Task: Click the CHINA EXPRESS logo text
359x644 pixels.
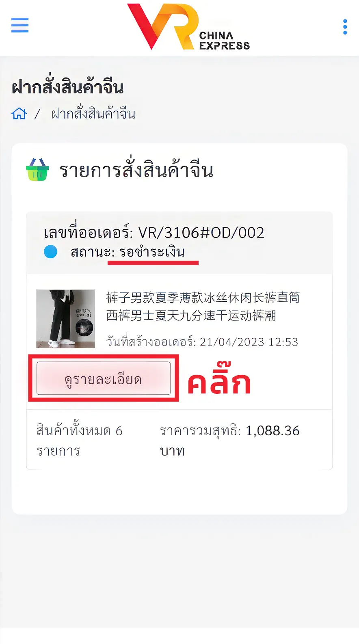Action: pyautogui.click(x=225, y=41)
